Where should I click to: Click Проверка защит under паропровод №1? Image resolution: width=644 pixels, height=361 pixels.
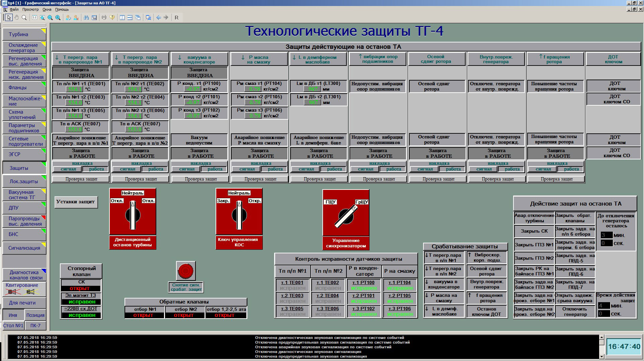(81, 179)
